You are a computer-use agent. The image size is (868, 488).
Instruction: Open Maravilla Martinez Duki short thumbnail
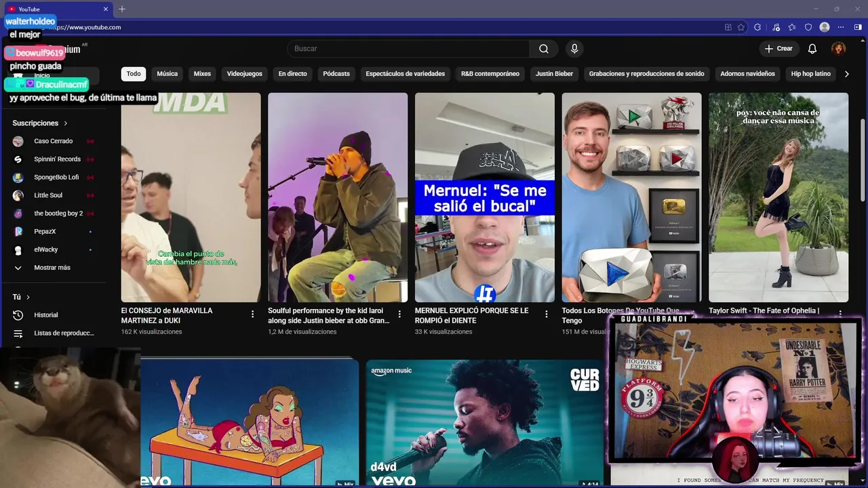coord(191,197)
